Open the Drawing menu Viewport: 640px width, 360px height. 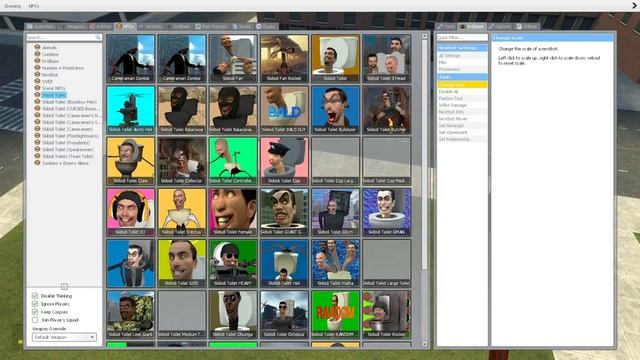click(x=13, y=6)
